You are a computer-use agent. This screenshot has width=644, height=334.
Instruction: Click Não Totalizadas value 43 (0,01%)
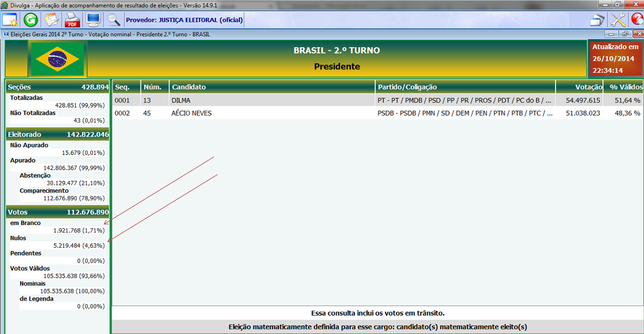tap(89, 121)
